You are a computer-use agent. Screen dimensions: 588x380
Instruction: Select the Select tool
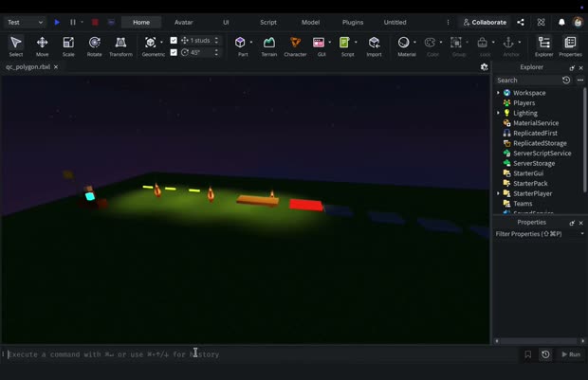pos(16,46)
